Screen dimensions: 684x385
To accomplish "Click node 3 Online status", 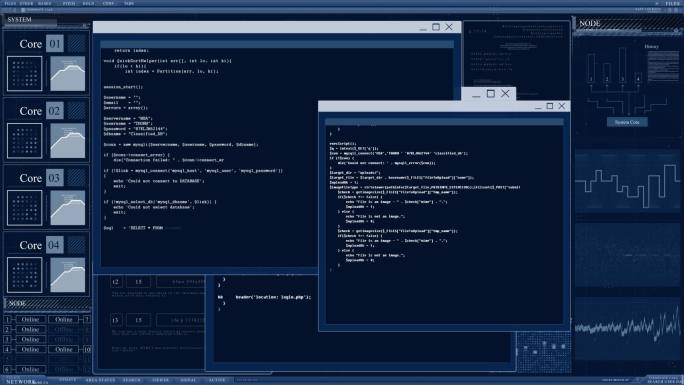I will pyautogui.click(x=31, y=340).
